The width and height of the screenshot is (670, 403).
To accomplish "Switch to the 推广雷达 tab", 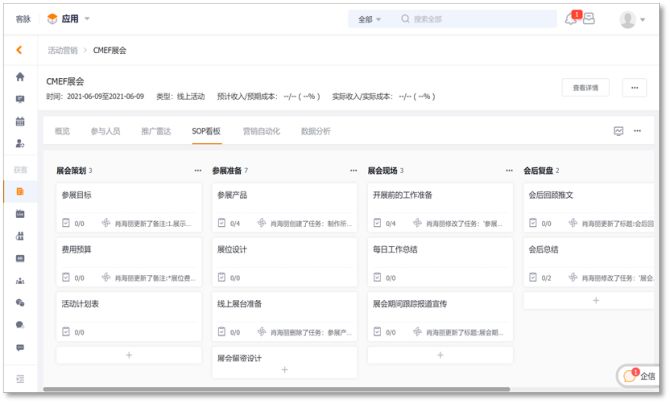I will pyautogui.click(x=156, y=131).
